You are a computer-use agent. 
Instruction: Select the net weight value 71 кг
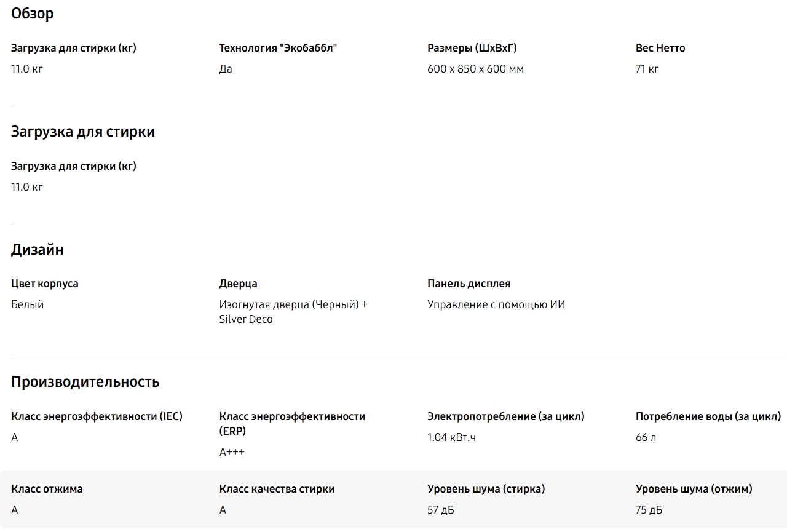647,69
